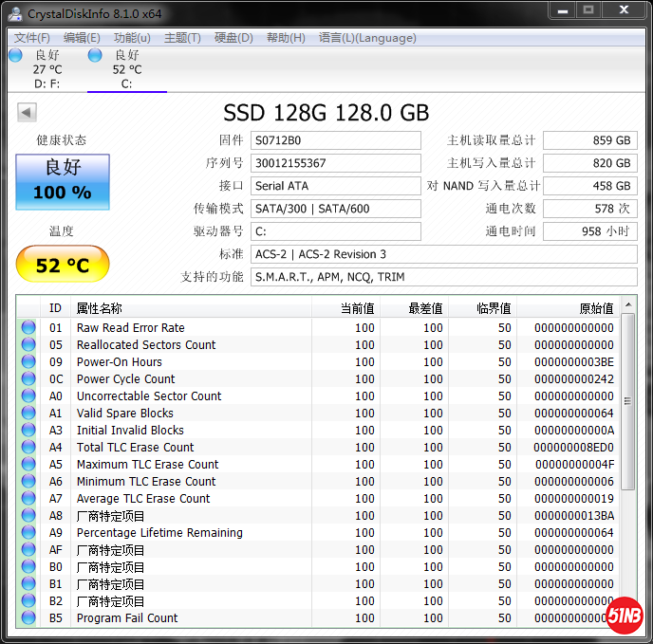Screen dimensions: 653x644
Task: Open the 文件(F) menu
Action: click(32, 38)
